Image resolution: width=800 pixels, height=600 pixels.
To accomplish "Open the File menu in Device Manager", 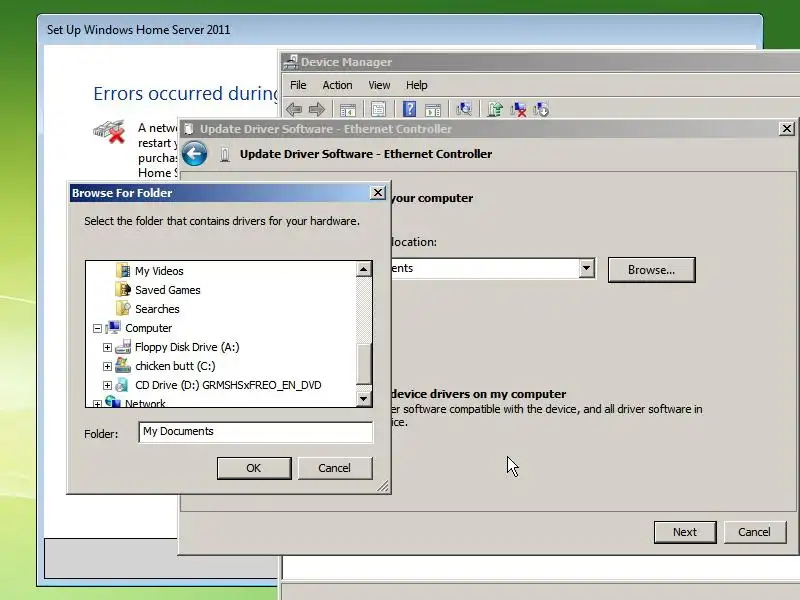I will coord(298,85).
